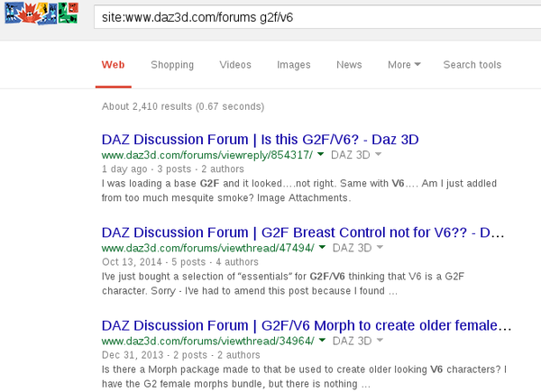Click the 'About 2,410 results' stats text
Image resolution: width=541 pixels, height=392 pixels.
(183, 106)
